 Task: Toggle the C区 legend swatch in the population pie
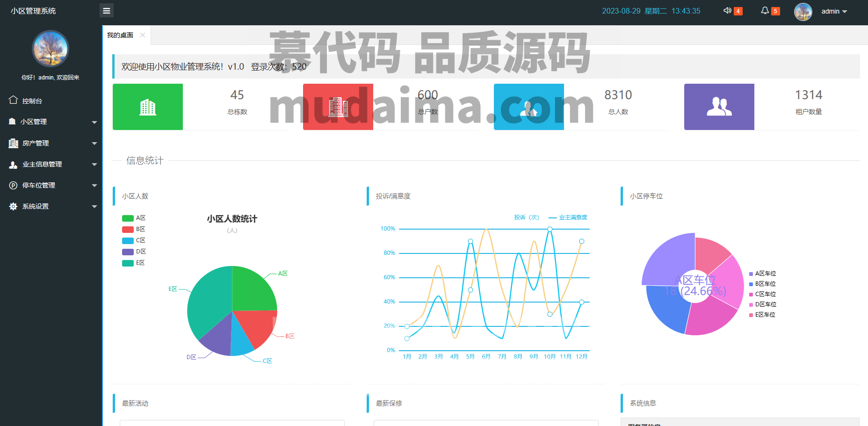coord(128,240)
